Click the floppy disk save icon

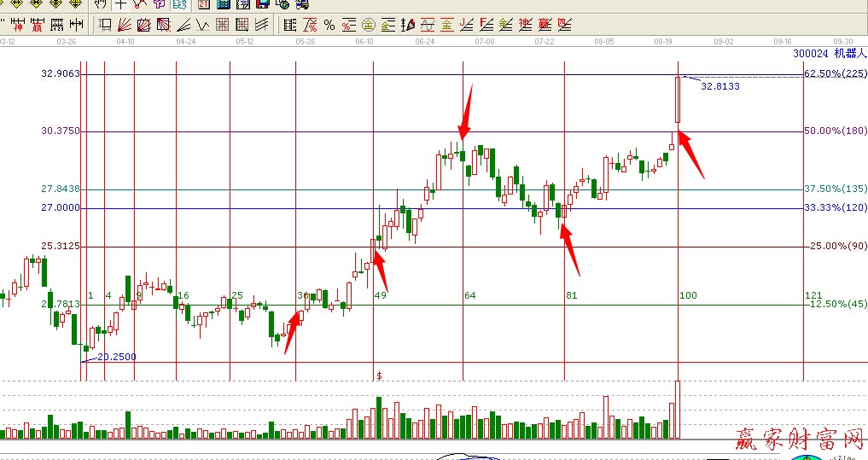[262, 4]
